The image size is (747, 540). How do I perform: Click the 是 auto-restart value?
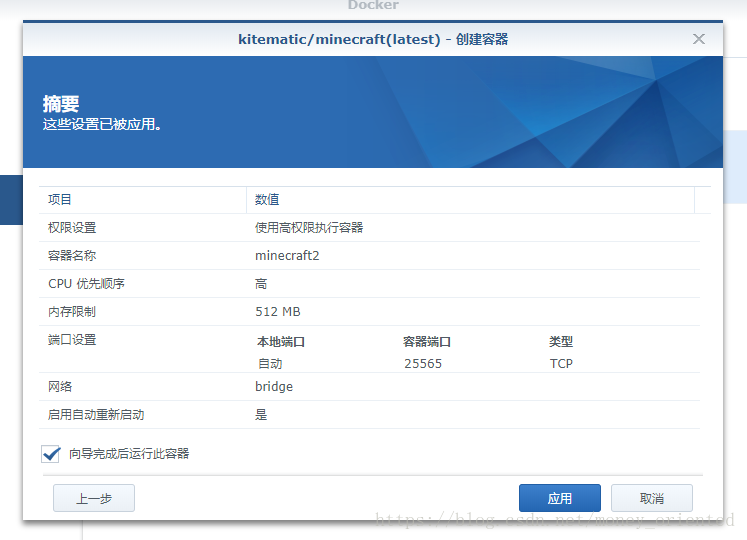tap(261, 415)
